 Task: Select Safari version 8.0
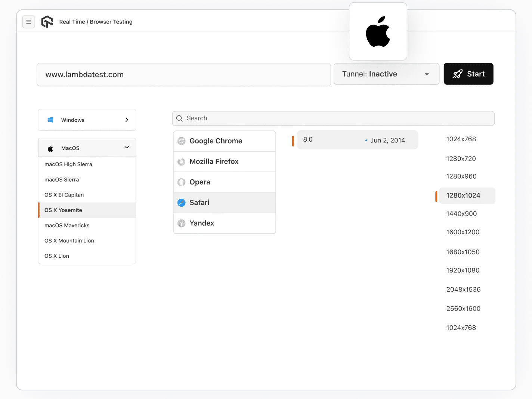(x=357, y=140)
